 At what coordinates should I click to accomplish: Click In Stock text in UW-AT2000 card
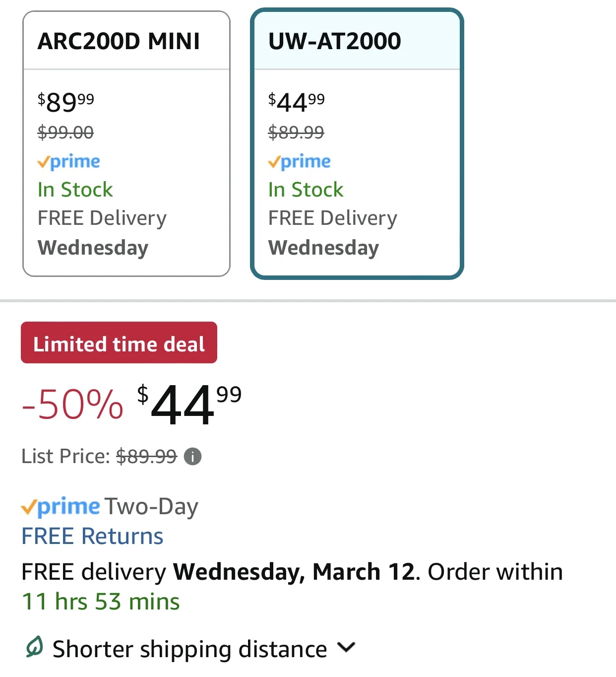[x=306, y=190]
